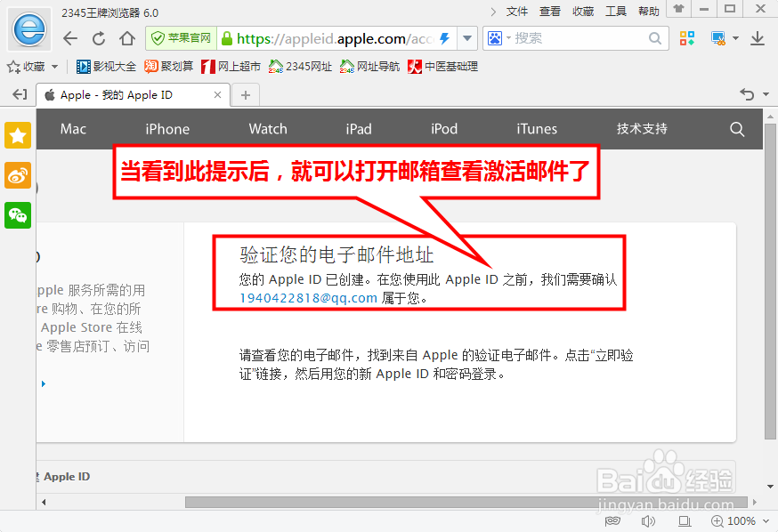Expand the zoom level dropdown arrow
The height and width of the screenshot is (532, 778).
[766, 521]
